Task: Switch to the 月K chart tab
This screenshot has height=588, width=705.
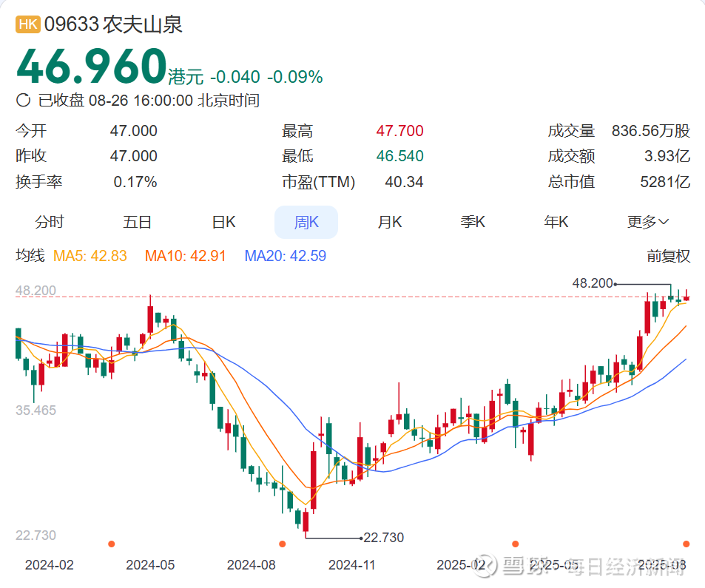Action: point(390,222)
